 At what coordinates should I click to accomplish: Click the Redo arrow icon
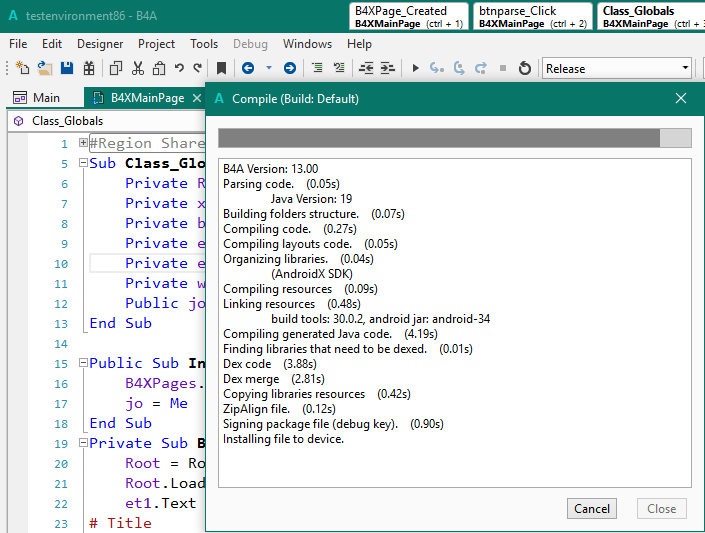[197, 68]
